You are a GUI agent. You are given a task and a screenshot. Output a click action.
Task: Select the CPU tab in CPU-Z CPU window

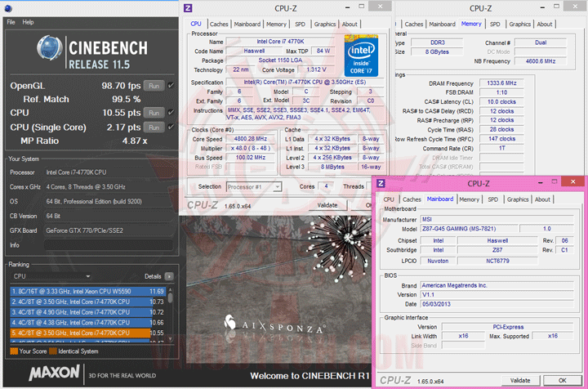click(x=196, y=24)
